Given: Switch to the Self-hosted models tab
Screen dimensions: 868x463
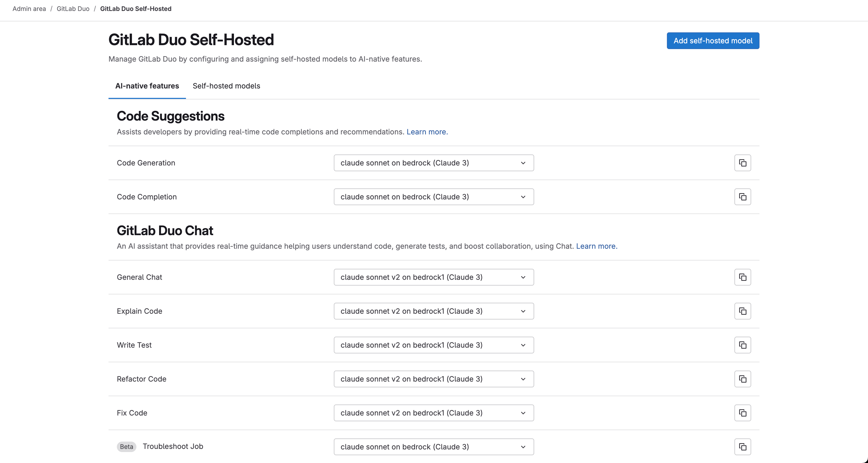Looking at the screenshot, I should click(226, 86).
